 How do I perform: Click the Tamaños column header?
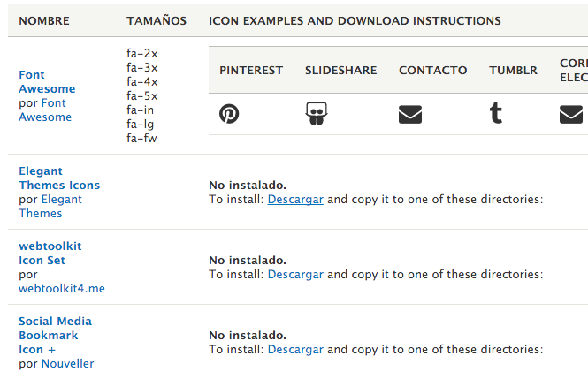pyautogui.click(x=157, y=20)
